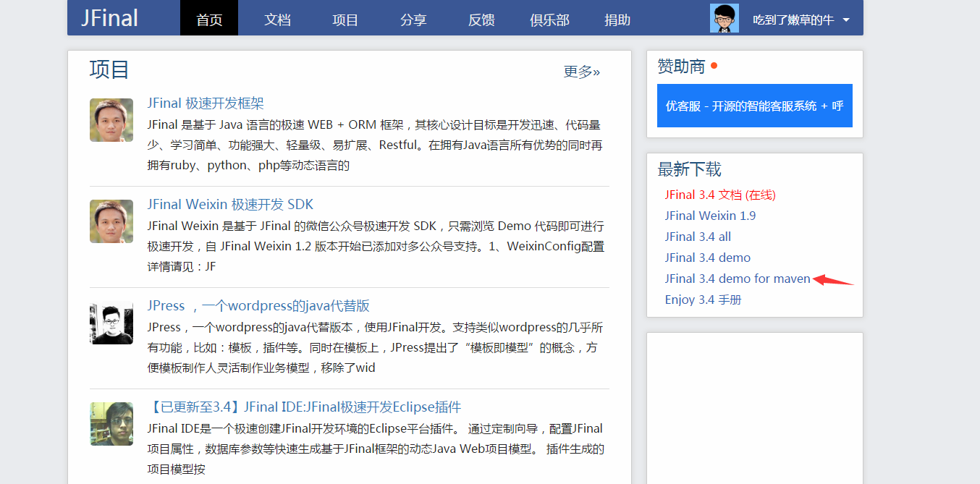This screenshot has width=980, height=484.
Task: Click the 赞助商 heading
Action: pos(681,67)
